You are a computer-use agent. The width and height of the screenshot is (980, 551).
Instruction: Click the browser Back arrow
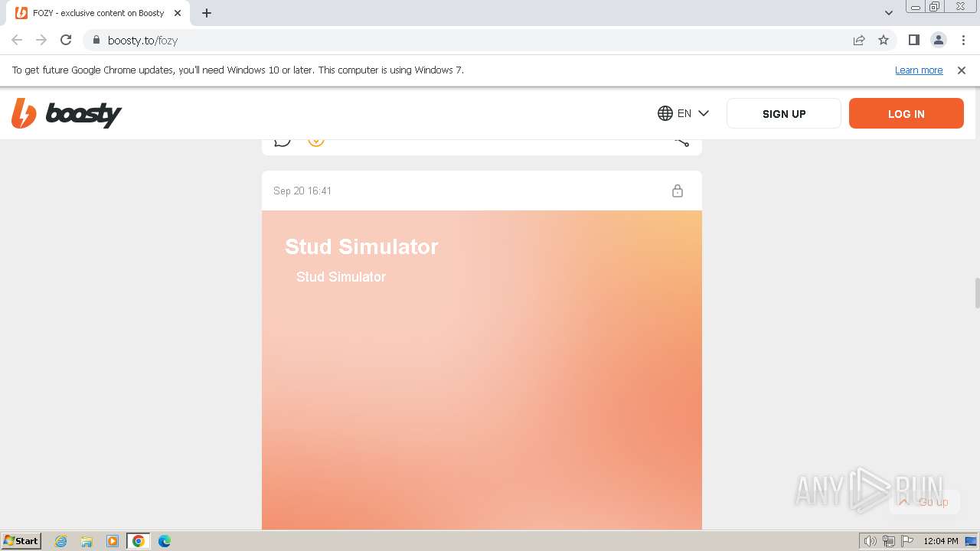[x=17, y=40]
